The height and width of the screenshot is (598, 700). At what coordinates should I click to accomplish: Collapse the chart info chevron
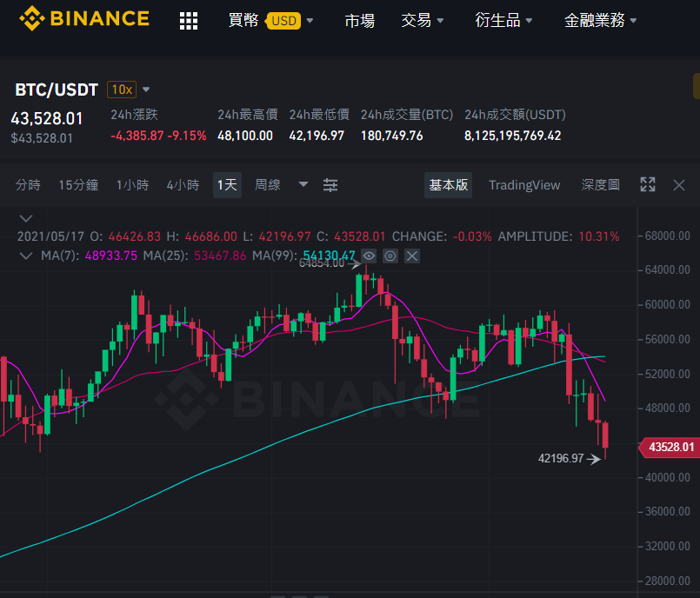[26, 218]
